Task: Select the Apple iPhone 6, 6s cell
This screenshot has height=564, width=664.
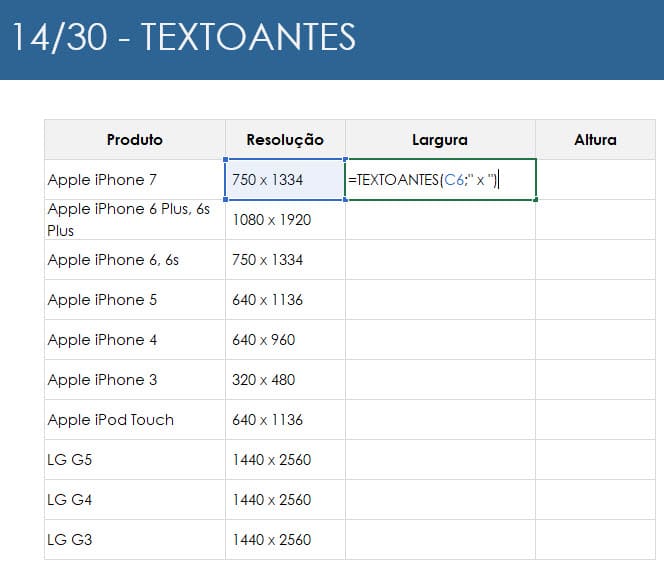Action: click(135, 260)
